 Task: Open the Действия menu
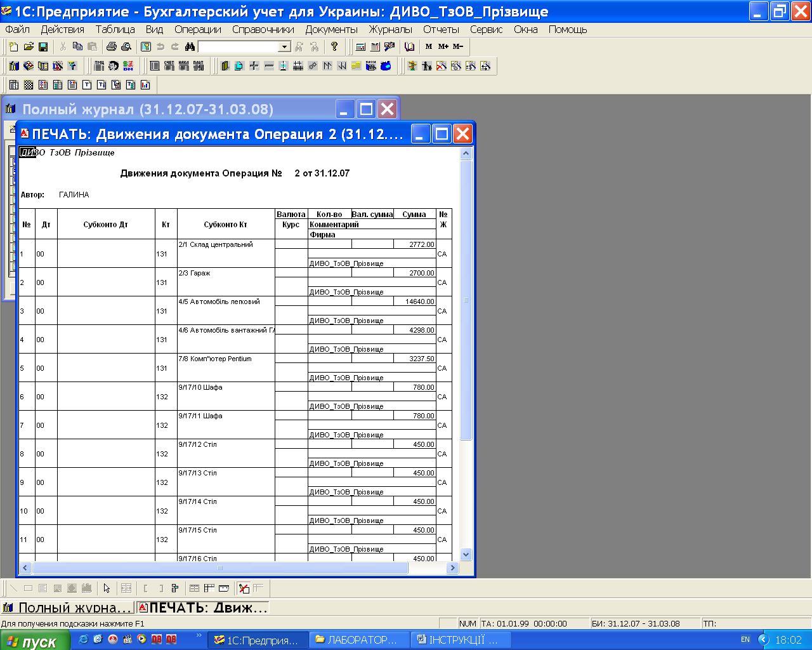pyautogui.click(x=63, y=29)
